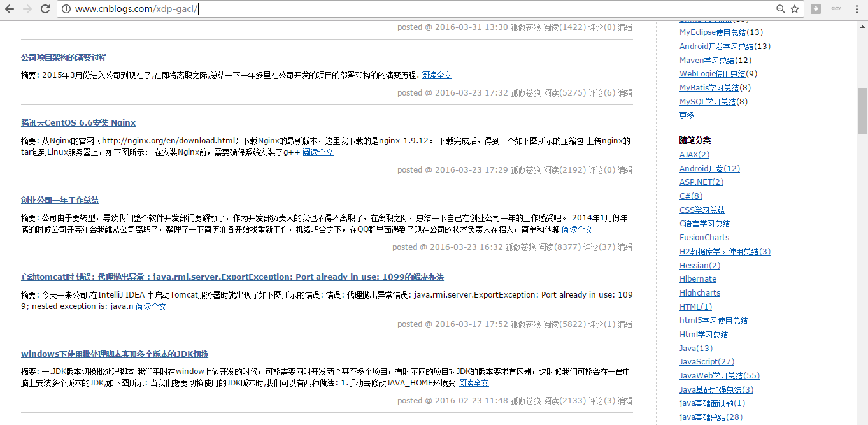Click 编辑 on the post dated 2016-03-31 13:30
The height and width of the screenshot is (425, 868).
pyautogui.click(x=625, y=27)
